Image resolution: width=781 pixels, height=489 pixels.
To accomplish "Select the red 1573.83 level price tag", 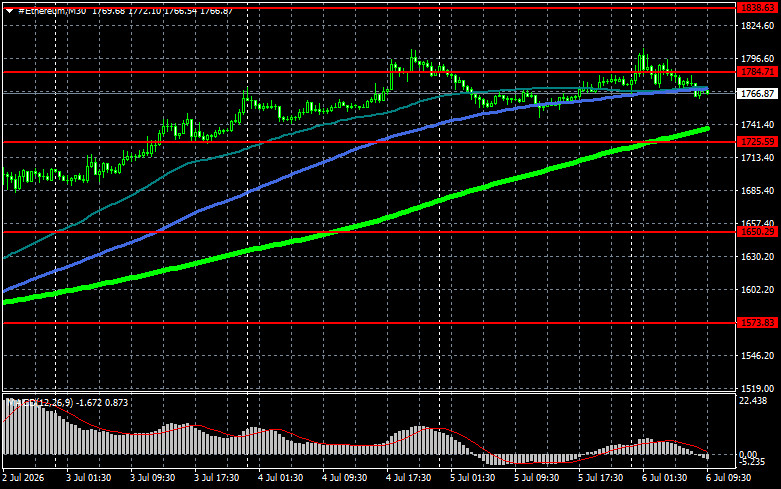I will 757,323.
